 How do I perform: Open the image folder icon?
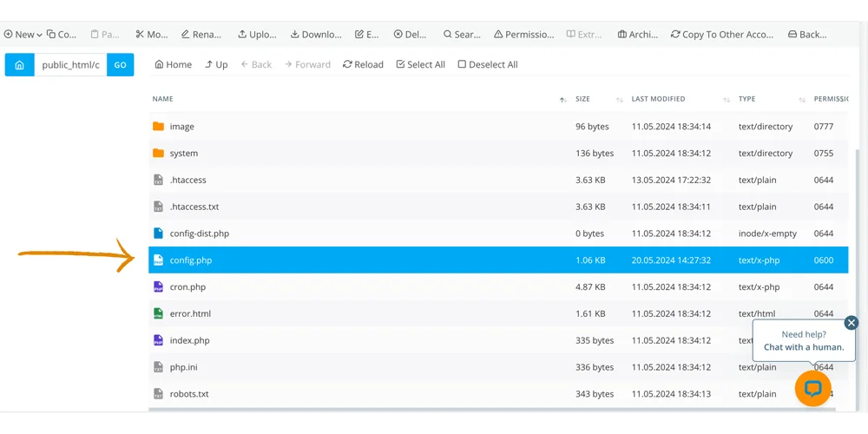click(158, 127)
